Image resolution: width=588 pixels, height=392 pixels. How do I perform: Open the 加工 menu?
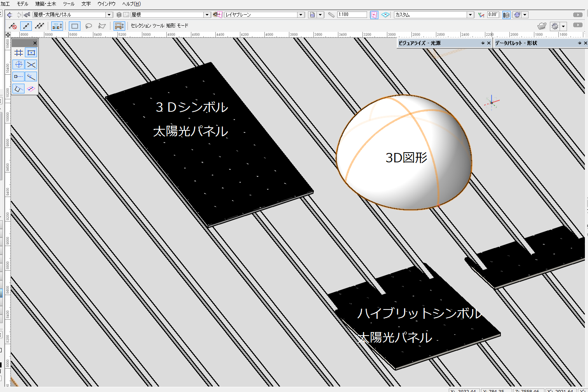(5, 4)
